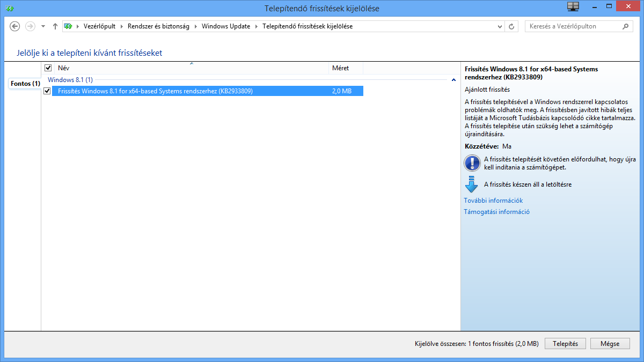Click the 2,0 MB size value
The width and height of the screenshot is (644, 362).
pyautogui.click(x=342, y=91)
